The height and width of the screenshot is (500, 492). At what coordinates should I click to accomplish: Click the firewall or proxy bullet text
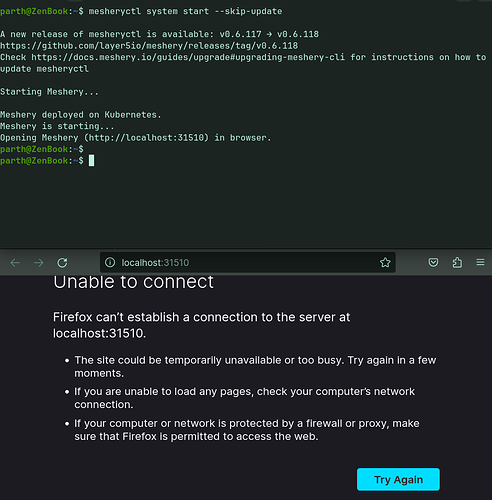click(x=247, y=430)
